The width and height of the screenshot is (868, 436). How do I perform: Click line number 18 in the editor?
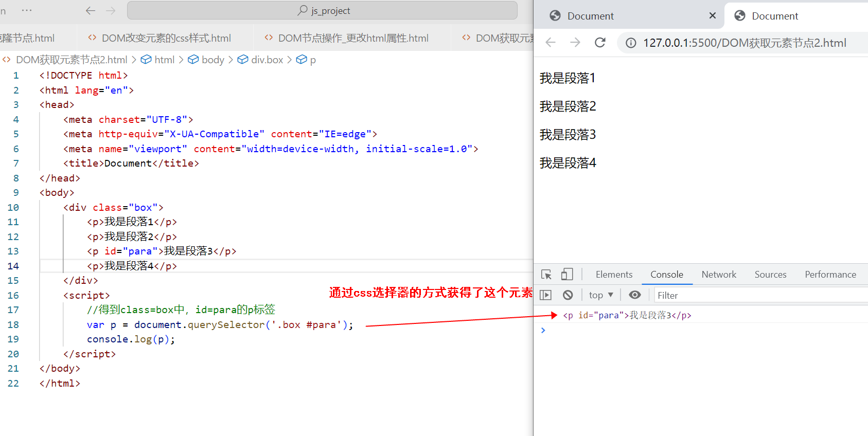[13, 324]
